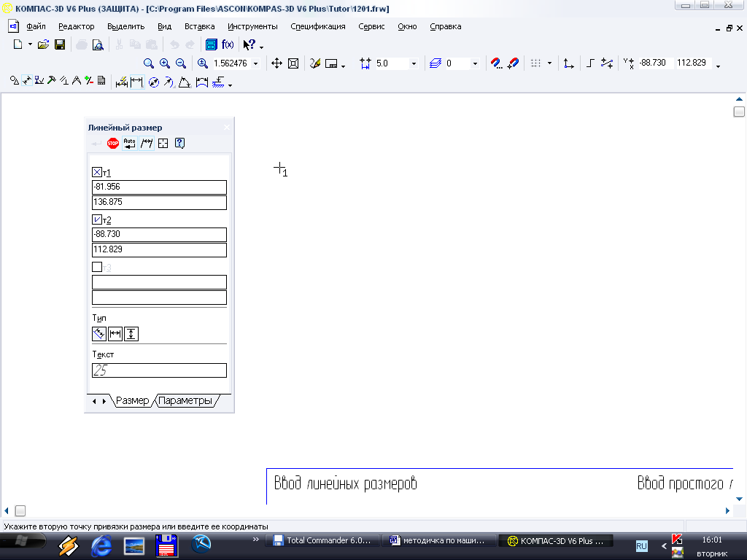Open help for Linear dimension panel
The height and width of the screenshot is (560, 747).
179,144
